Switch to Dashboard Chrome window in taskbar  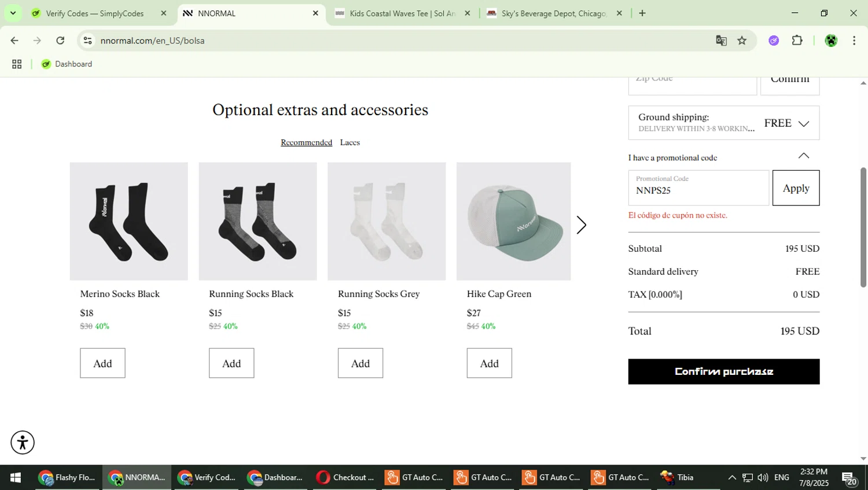[x=275, y=478]
